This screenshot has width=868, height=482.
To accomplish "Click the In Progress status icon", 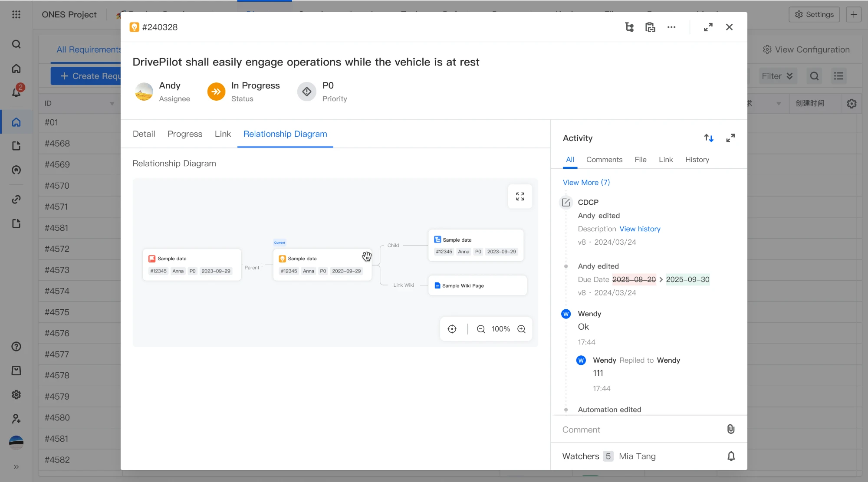I will pos(216,92).
